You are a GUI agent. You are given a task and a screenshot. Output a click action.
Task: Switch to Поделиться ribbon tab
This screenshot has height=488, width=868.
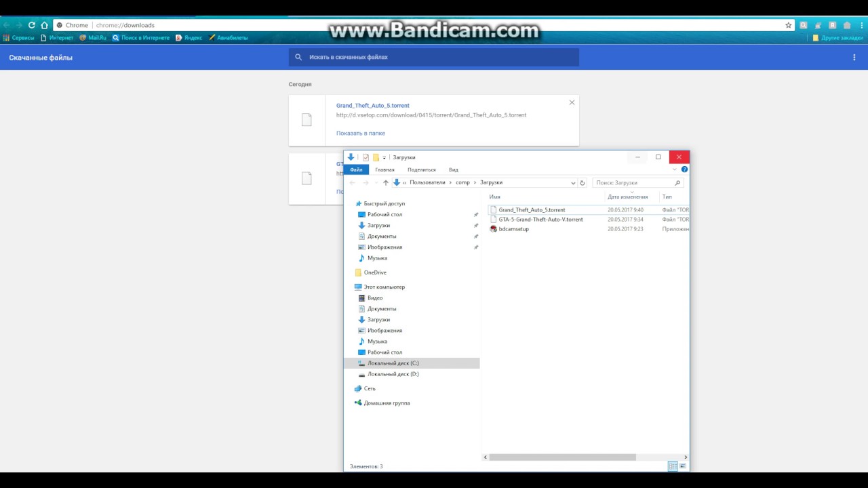tap(421, 169)
